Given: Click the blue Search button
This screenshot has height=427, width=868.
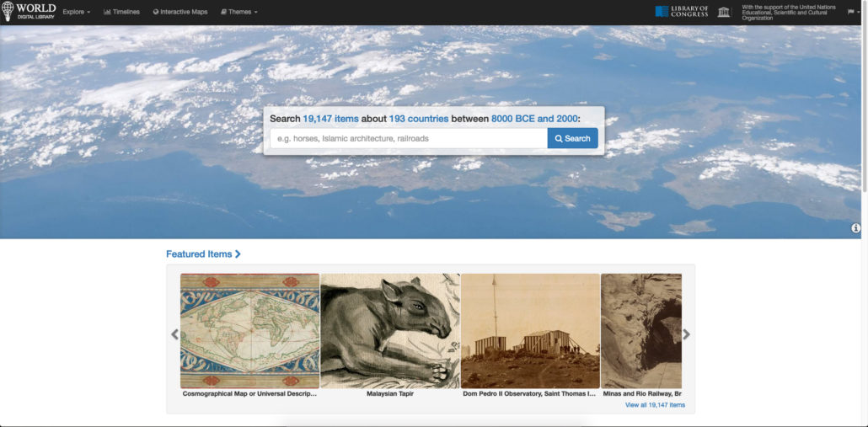Looking at the screenshot, I should [572, 138].
